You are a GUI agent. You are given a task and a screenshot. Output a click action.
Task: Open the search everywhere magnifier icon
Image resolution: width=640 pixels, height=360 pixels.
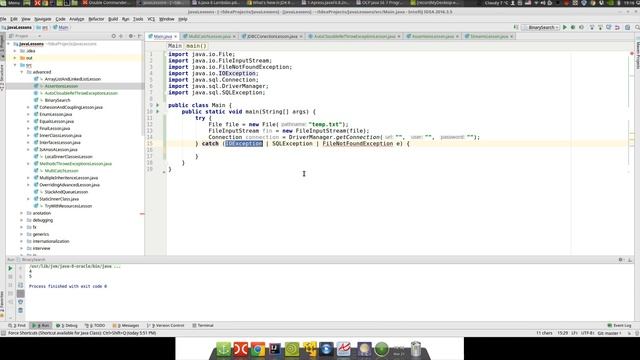637,27
